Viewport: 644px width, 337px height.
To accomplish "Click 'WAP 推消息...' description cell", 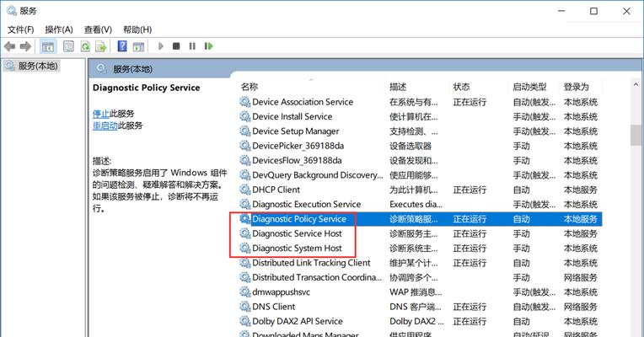I will click(x=416, y=292).
